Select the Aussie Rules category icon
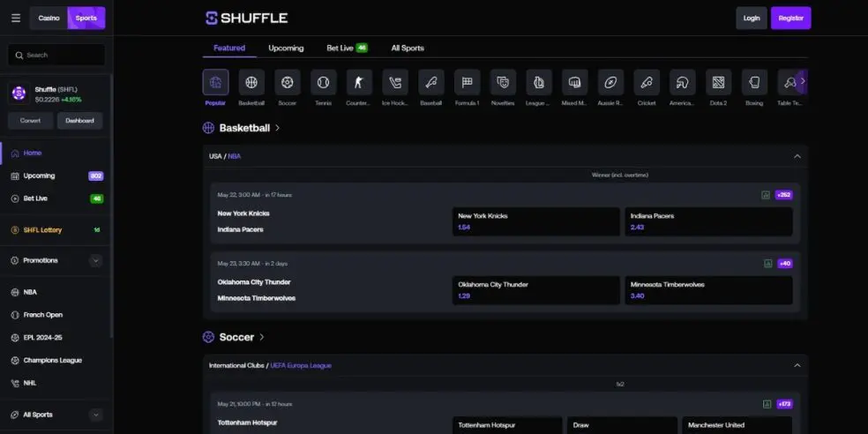This screenshot has height=434, width=868. (x=610, y=83)
